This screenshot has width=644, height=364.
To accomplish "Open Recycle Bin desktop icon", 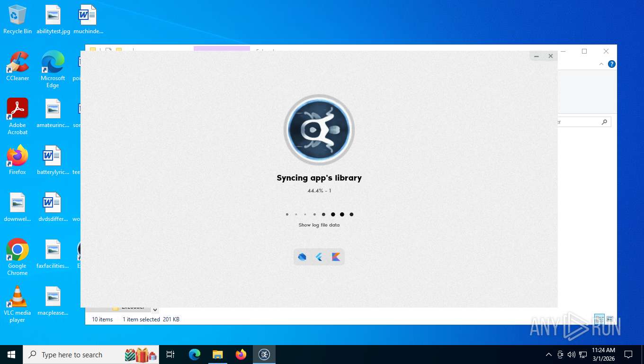I will 18,19.
